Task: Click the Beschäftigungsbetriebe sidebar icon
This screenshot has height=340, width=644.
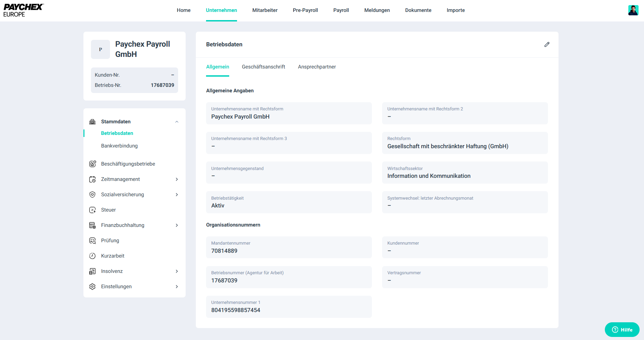Action: (92, 164)
